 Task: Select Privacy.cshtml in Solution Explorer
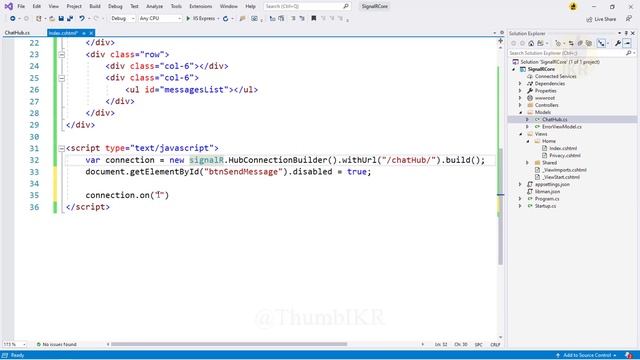(x=564, y=156)
